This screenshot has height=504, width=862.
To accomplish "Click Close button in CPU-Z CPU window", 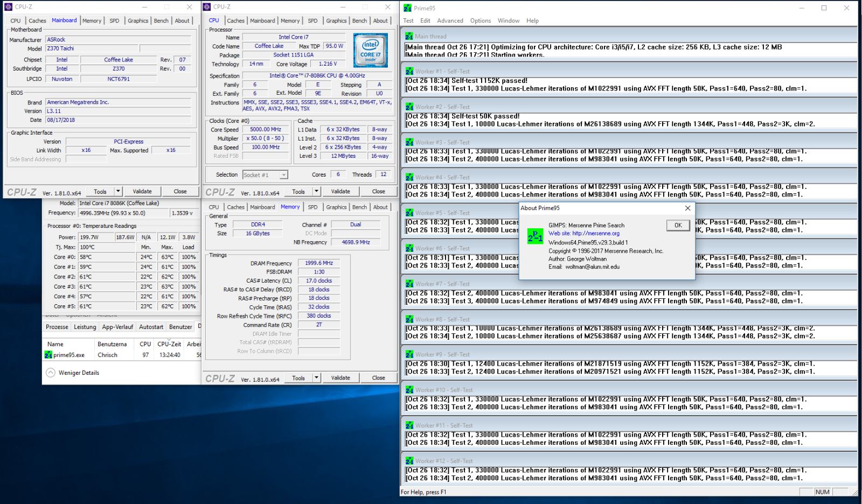I will pos(378,191).
